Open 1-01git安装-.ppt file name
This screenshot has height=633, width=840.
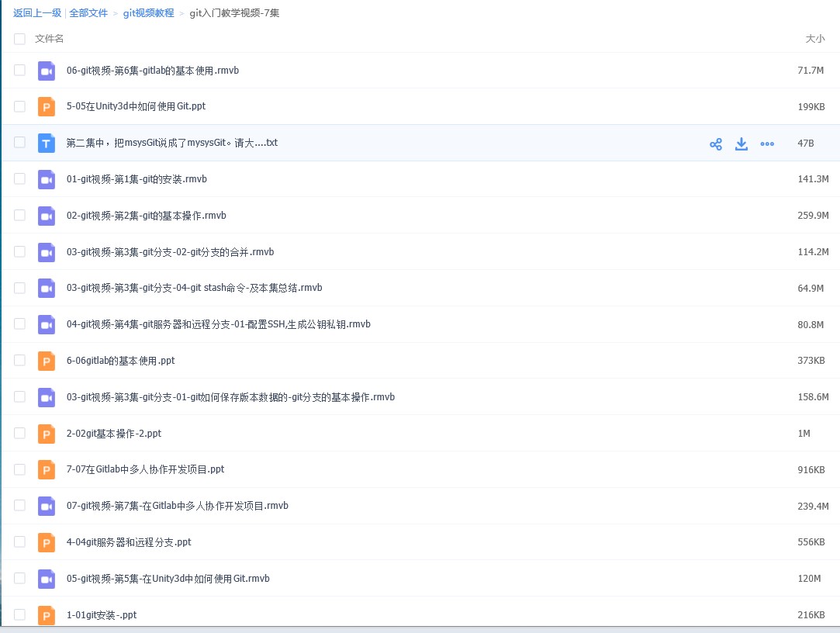click(102, 615)
